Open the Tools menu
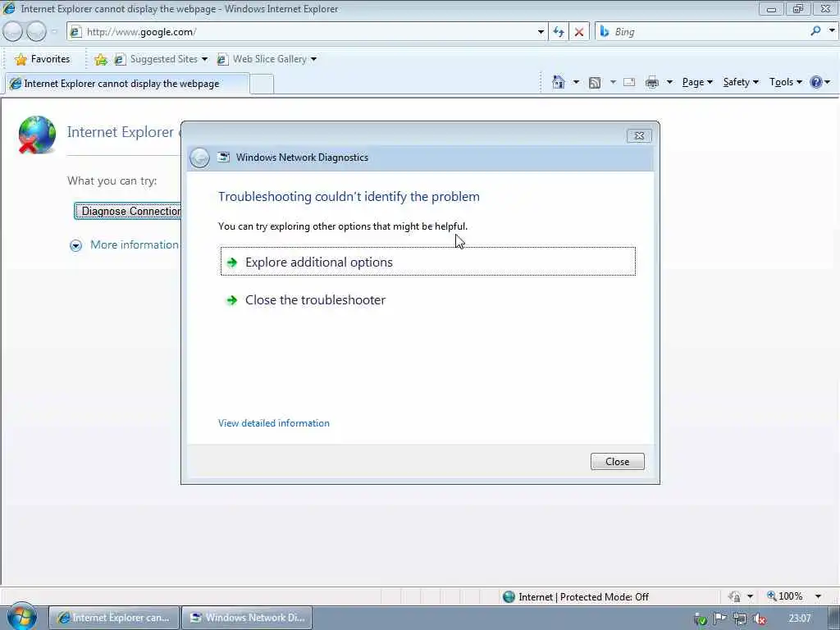Viewport: 840px width, 630px height. [785, 82]
